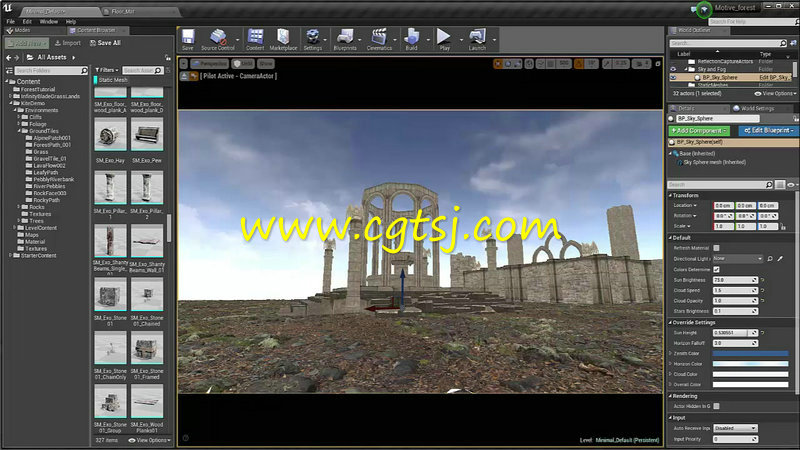Open the Window menu
The image size is (800, 450).
click(49, 21)
